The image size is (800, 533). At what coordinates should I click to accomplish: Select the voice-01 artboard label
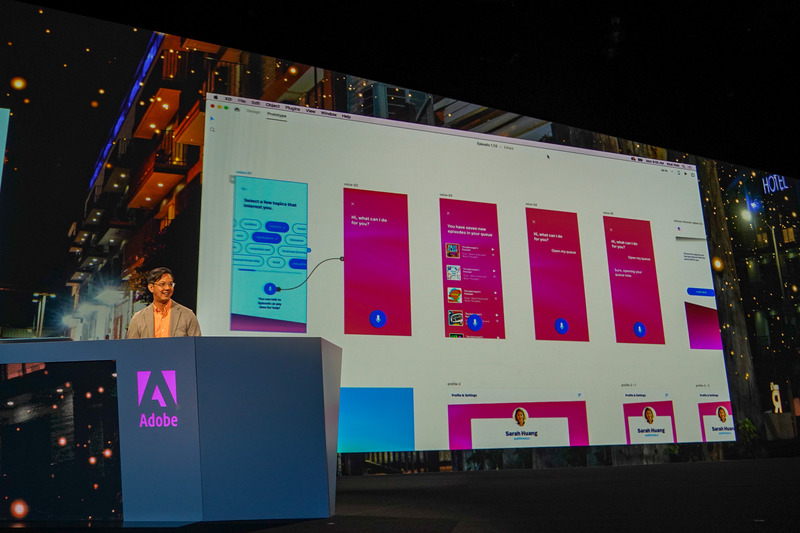point(244,173)
